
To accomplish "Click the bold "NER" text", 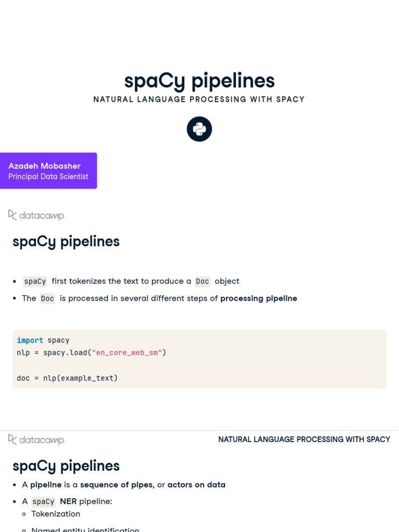I will coord(68,501).
